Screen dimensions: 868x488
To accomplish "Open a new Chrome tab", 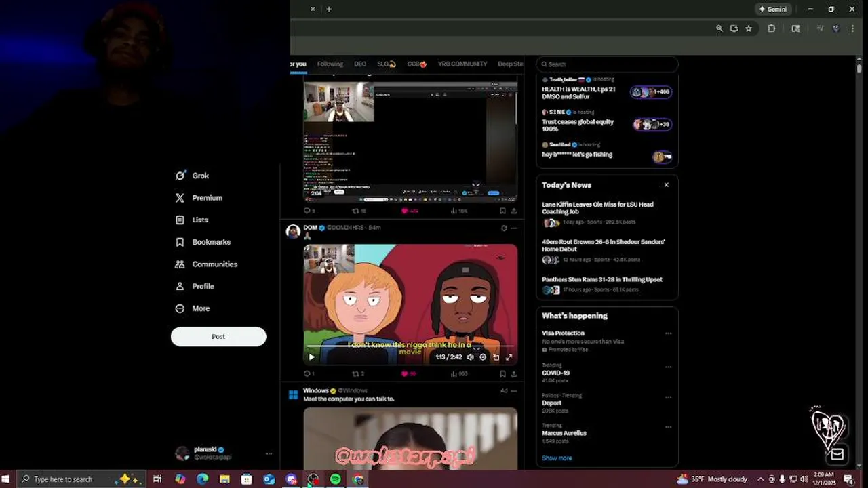I will [x=329, y=9].
